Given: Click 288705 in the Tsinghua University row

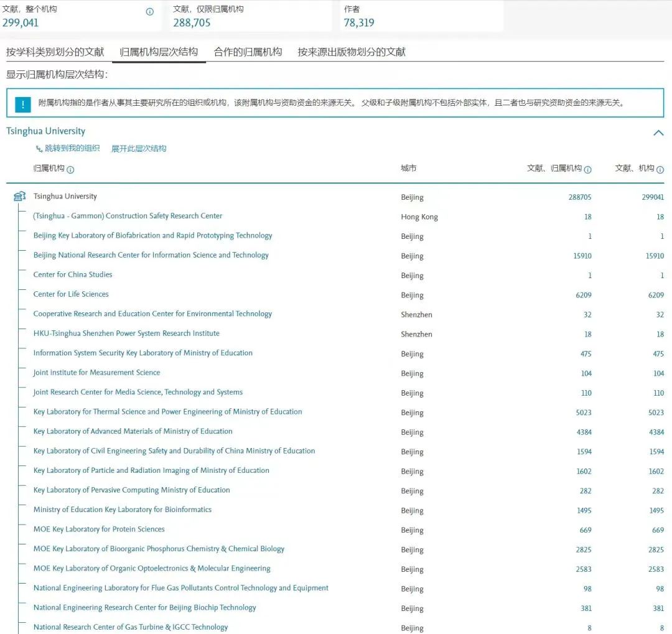Looking at the screenshot, I should click(x=580, y=197).
